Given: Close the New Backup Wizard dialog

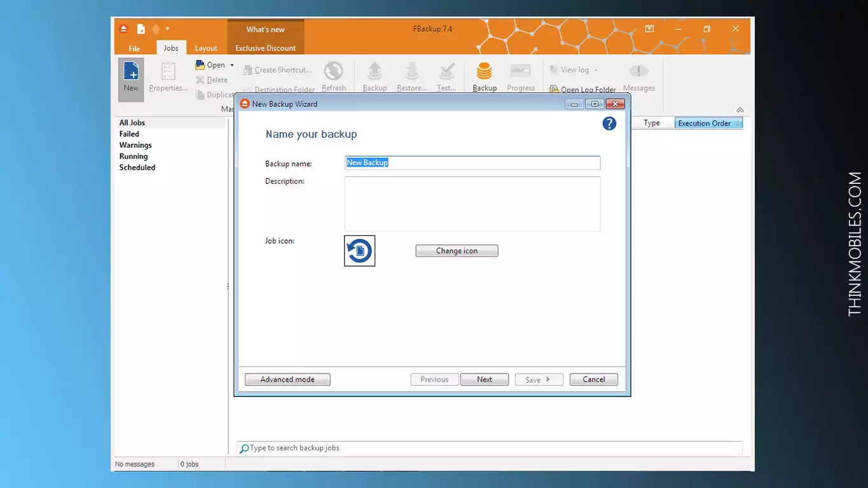Looking at the screenshot, I should click(615, 104).
